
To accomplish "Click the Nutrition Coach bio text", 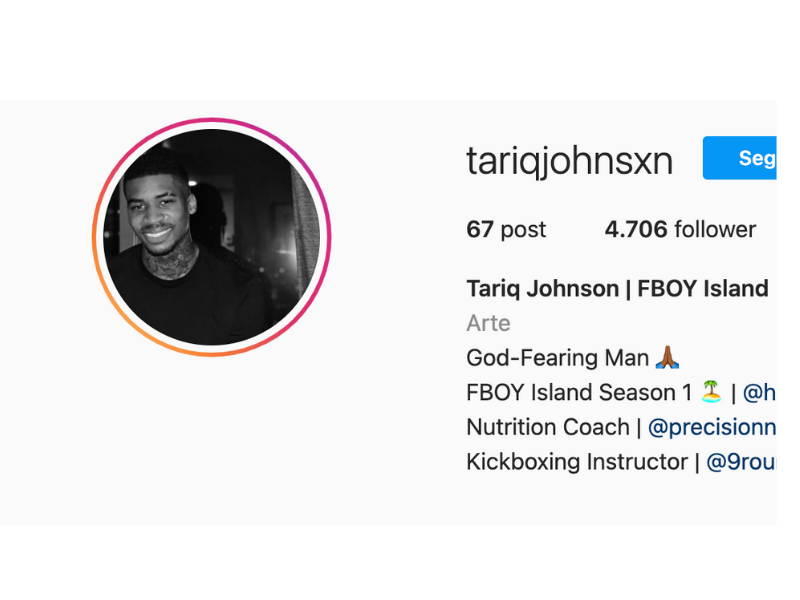I will click(x=548, y=428).
